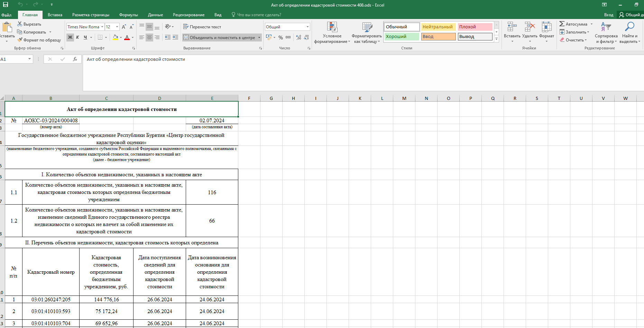
Task: Apply the yellow fill color to cell
Action: point(116,37)
